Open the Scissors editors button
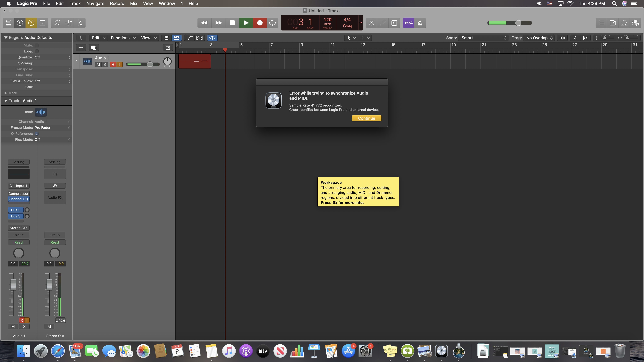Image resolution: width=644 pixels, height=362 pixels. [x=80, y=23]
